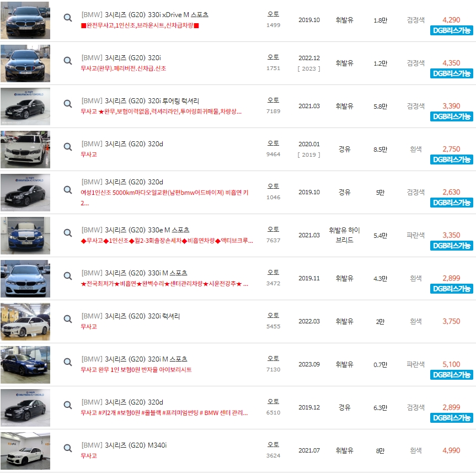Open blue 330e M 스포츠 photo
Image resolution: width=476 pixels, height=473 pixels.
(25, 236)
